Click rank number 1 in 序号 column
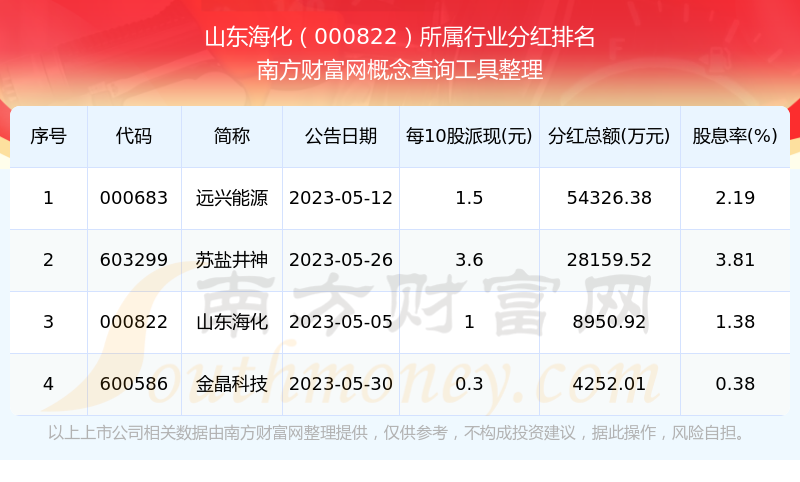Screen dimensions: 800x482 [48, 198]
